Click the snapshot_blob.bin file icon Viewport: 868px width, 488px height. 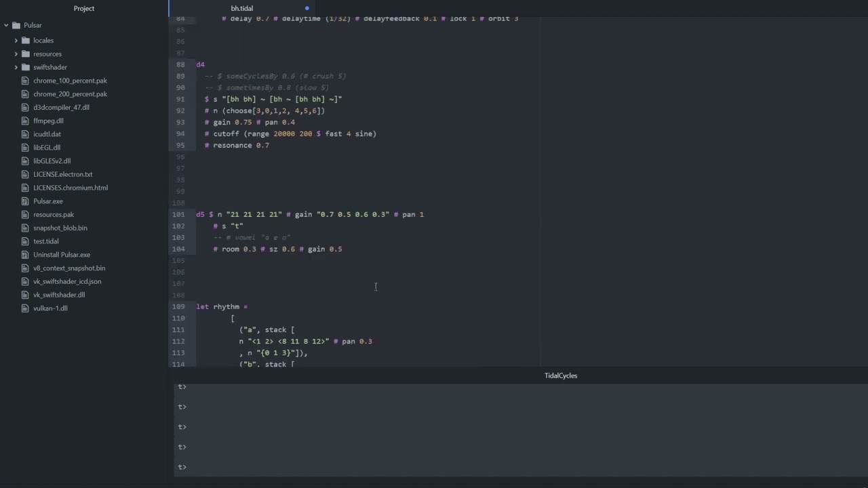pyautogui.click(x=26, y=228)
